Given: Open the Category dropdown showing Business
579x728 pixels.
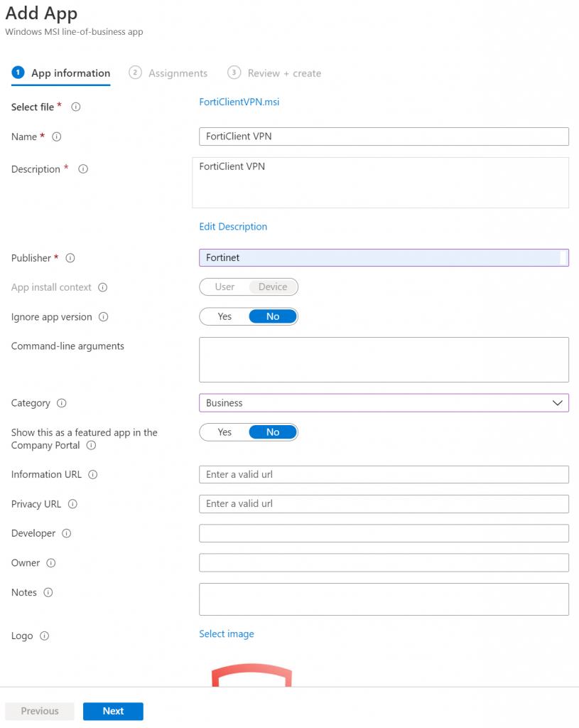Looking at the screenshot, I should [x=384, y=403].
